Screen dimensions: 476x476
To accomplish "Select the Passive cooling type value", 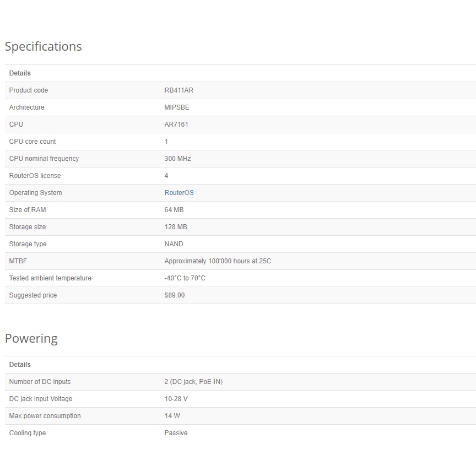I will coord(176,433).
